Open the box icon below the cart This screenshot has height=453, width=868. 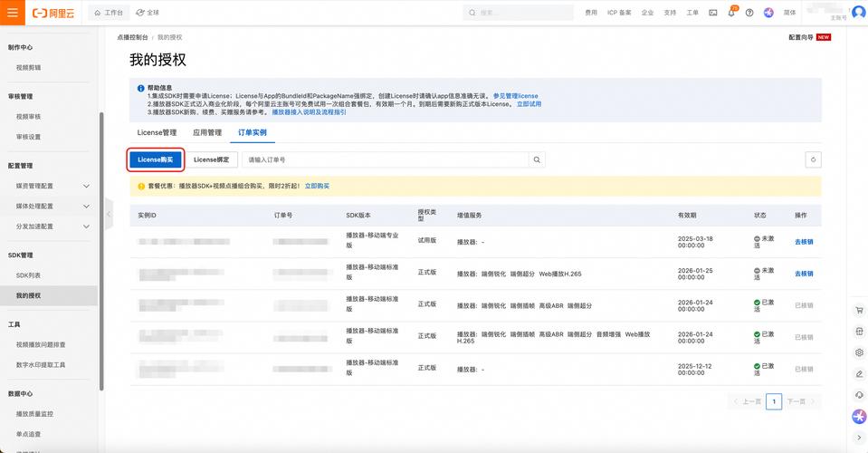click(859, 332)
